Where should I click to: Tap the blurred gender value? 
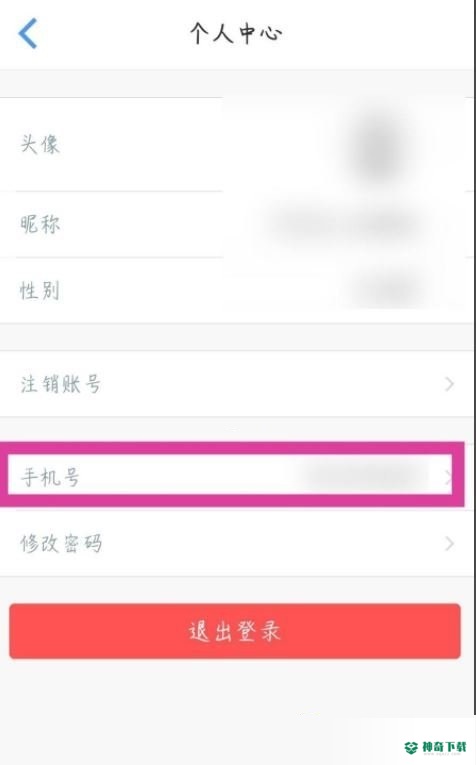pos(387,291)
